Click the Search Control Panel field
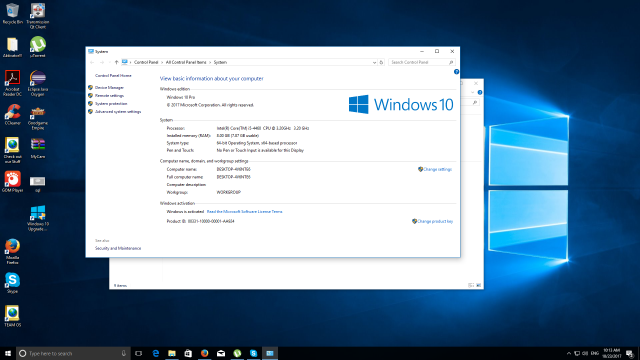The height and width of the screenshot is (360, 640). (422, 62)
